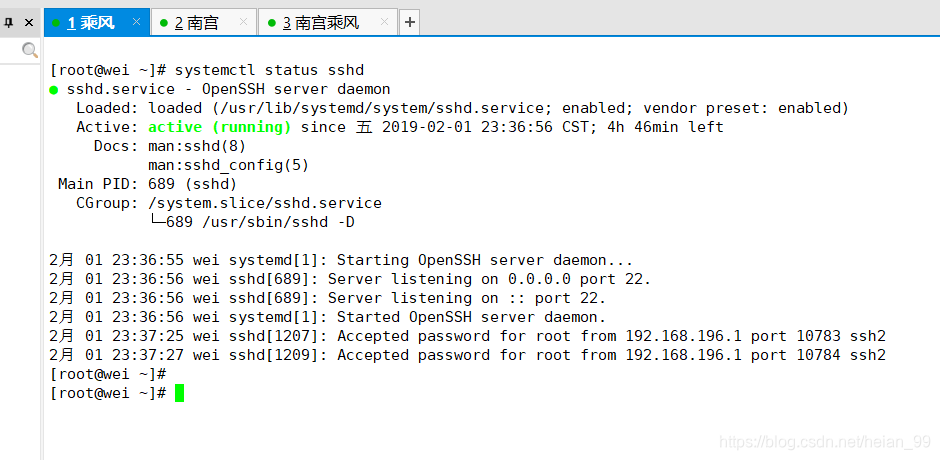Click the systemctl status sshd command text

269,70
